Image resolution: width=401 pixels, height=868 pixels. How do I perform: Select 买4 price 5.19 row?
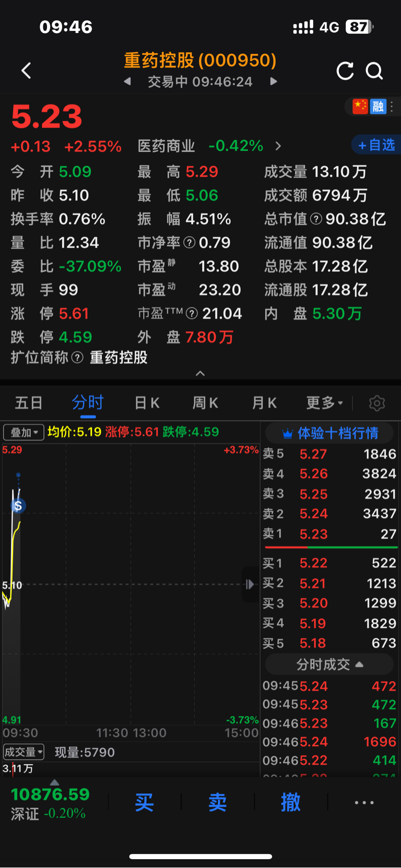coord(329,623)
